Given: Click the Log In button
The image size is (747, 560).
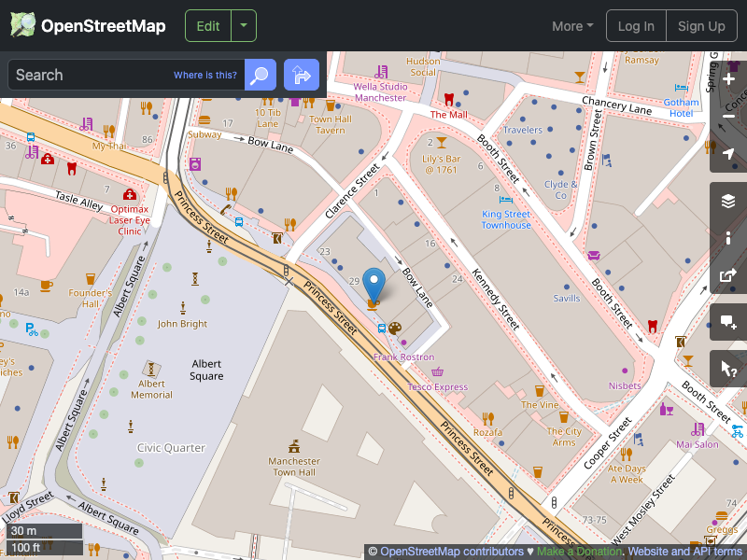Looking at the screenshot, I should point(636,25).
